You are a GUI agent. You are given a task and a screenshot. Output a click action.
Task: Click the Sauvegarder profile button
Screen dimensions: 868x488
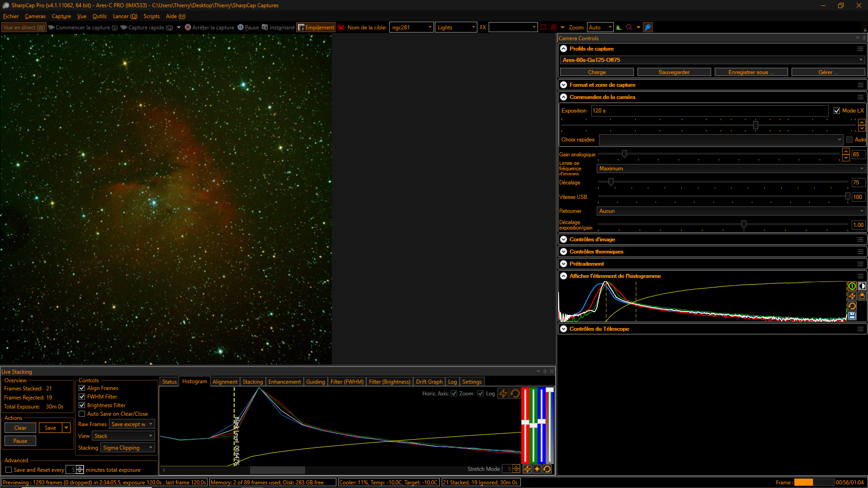tap(674, 72)
